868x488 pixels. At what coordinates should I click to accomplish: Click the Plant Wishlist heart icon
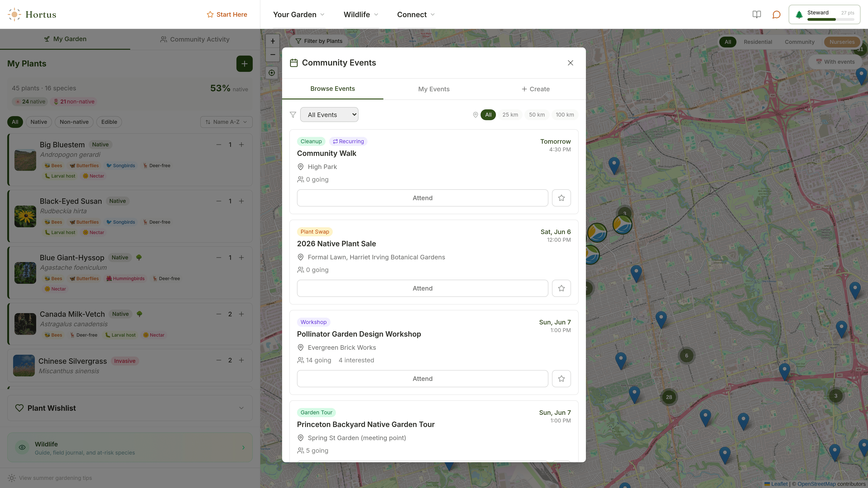19,408
